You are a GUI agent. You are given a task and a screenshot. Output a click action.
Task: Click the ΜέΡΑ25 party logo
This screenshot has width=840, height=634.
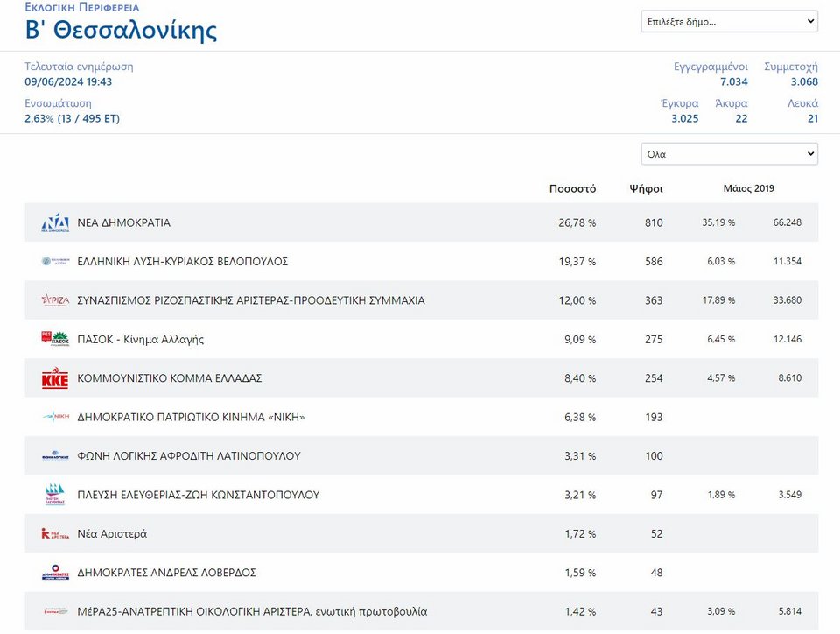pyautogui.click(x=55, y=611)
